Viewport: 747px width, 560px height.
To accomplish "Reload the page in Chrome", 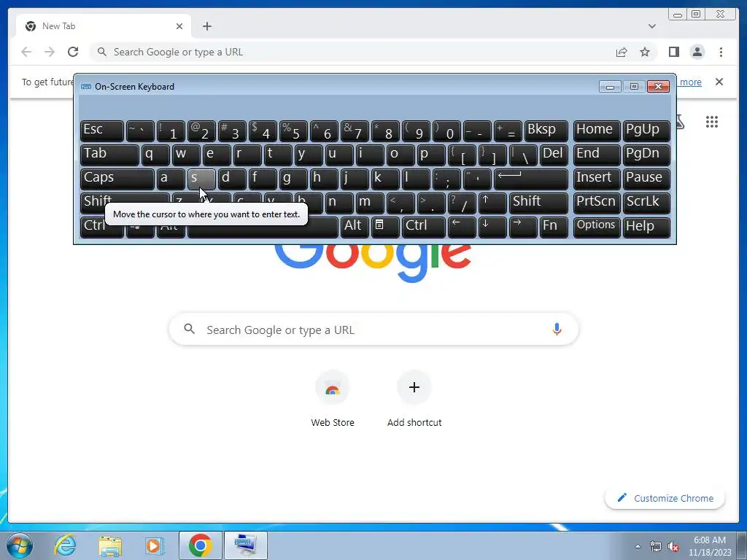I will (73, 52).
